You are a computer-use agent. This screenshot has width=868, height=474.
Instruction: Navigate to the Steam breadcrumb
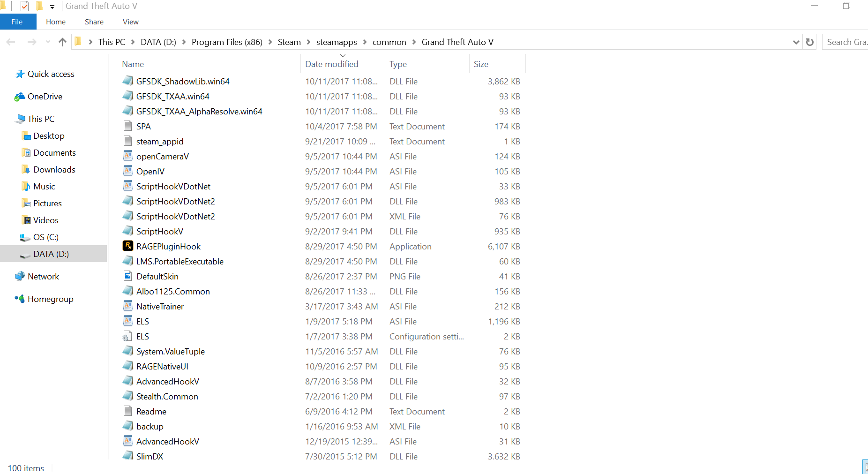click(x=289, y=42)
